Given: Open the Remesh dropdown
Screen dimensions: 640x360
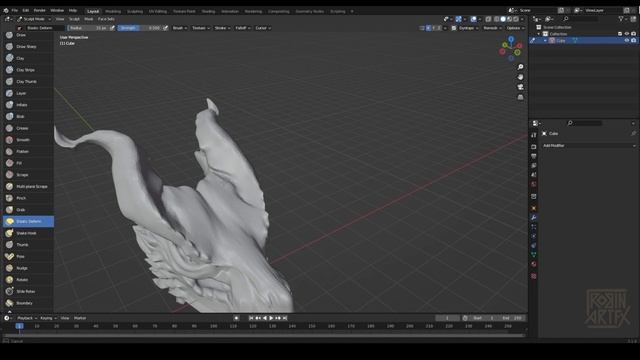Looking at the screenshot, I should 492,28.
